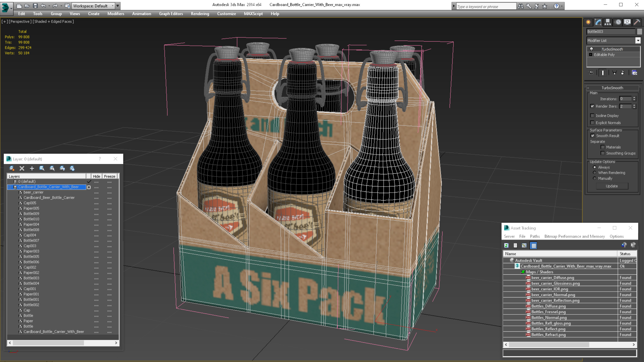The width and height of the screenshot is (644, 362).
Task: Click the Perspective viewport label
Action: tap(20, 21)
